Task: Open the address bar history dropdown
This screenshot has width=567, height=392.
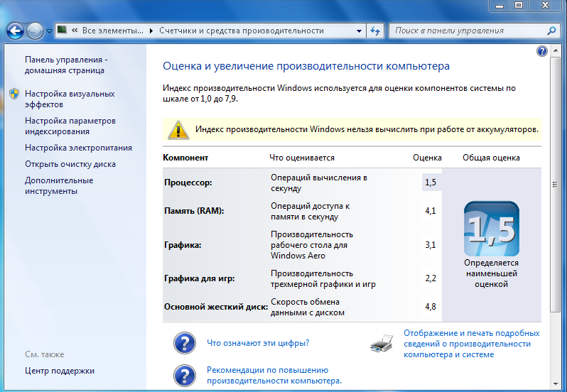Action: pyautogui.click(x=359, y=31)
